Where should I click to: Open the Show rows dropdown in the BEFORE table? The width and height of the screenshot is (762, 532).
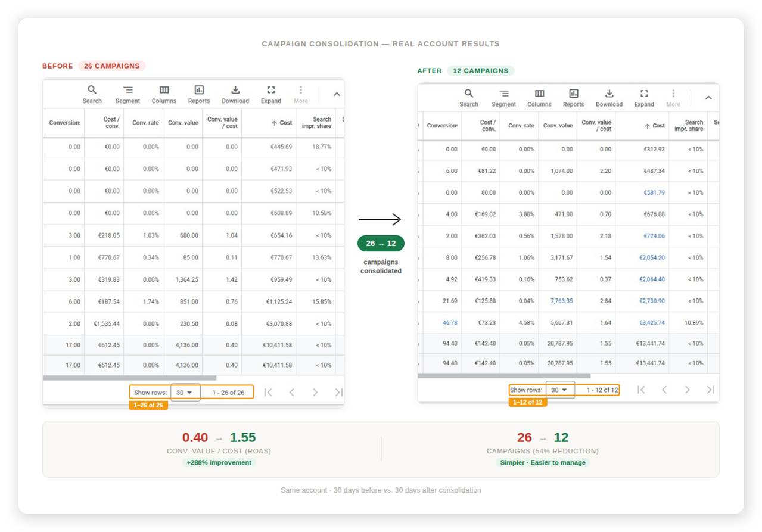(x=185, y=391)
